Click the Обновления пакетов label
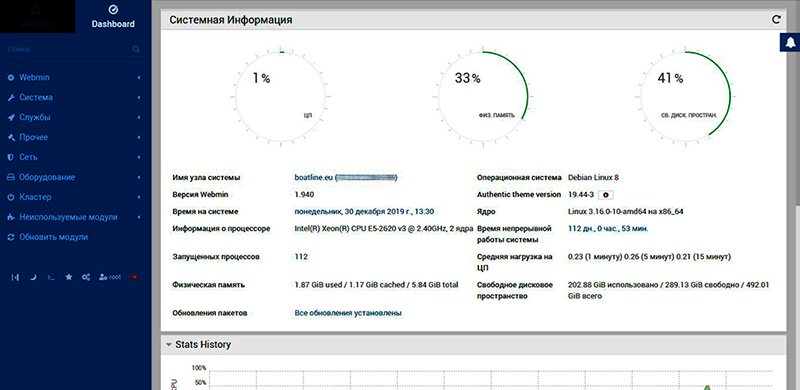Image resolution: width=800 pixels, height=390 pixels. (210, 313)
